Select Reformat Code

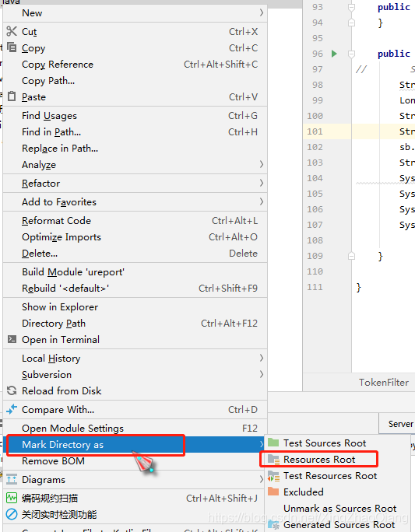tap(135, 221)
